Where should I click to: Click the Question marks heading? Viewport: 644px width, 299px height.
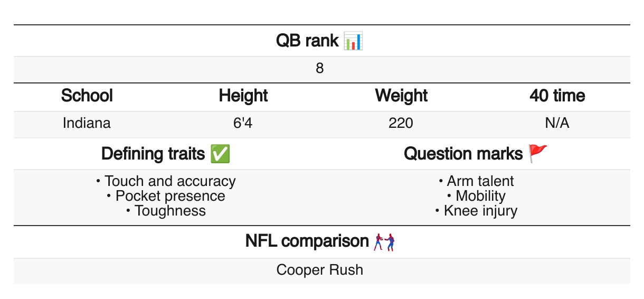coord(463,154)
